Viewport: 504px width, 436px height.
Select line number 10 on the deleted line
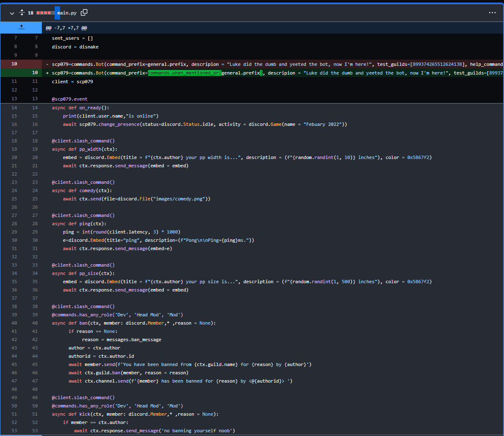click(x=14, y=64)
